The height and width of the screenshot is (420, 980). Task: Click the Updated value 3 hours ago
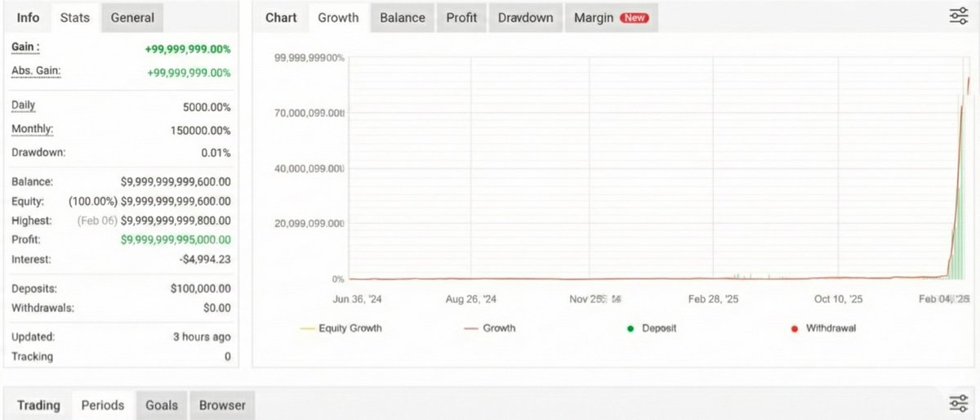click(x=203, y=337)
